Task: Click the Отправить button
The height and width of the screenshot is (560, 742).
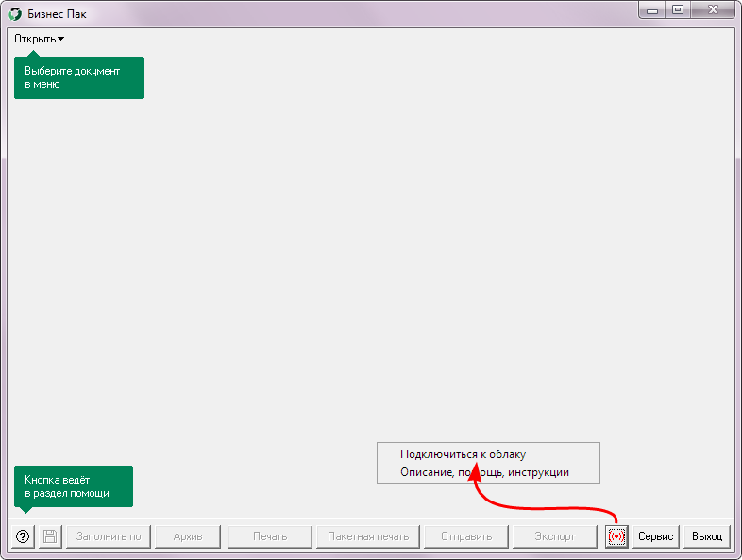Action: pos(466,536)
